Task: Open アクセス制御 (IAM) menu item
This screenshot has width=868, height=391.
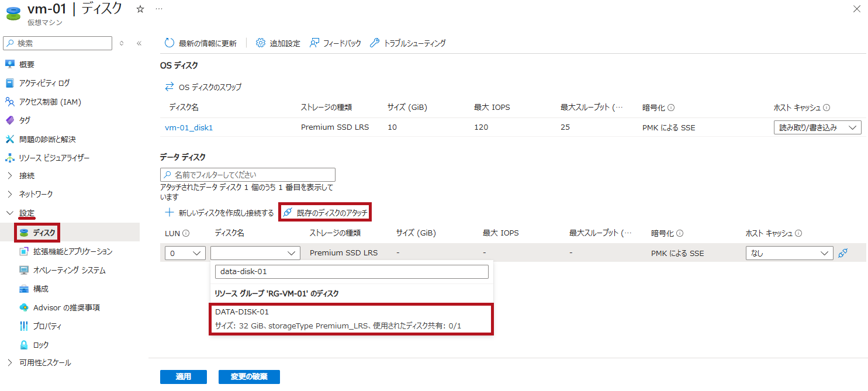Action: click(50, 102)
